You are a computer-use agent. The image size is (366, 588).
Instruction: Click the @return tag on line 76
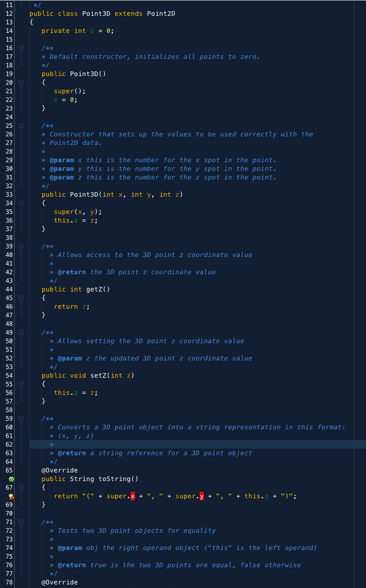[x=71, y=565]
